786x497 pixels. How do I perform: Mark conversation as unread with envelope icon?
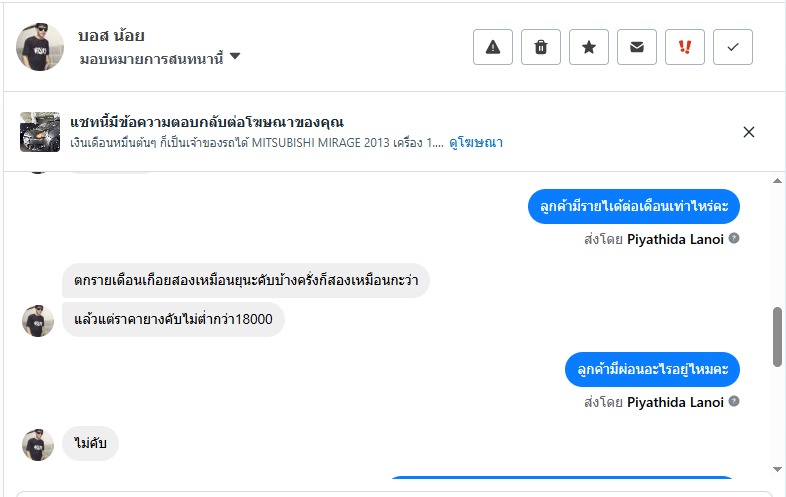[x=637, y=47]
